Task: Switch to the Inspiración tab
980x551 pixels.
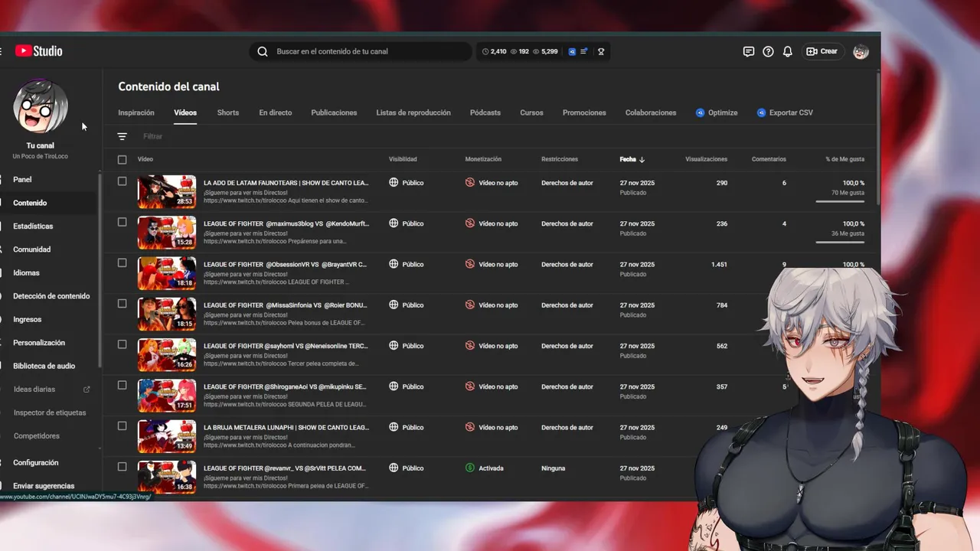Action: pos(136,112)
